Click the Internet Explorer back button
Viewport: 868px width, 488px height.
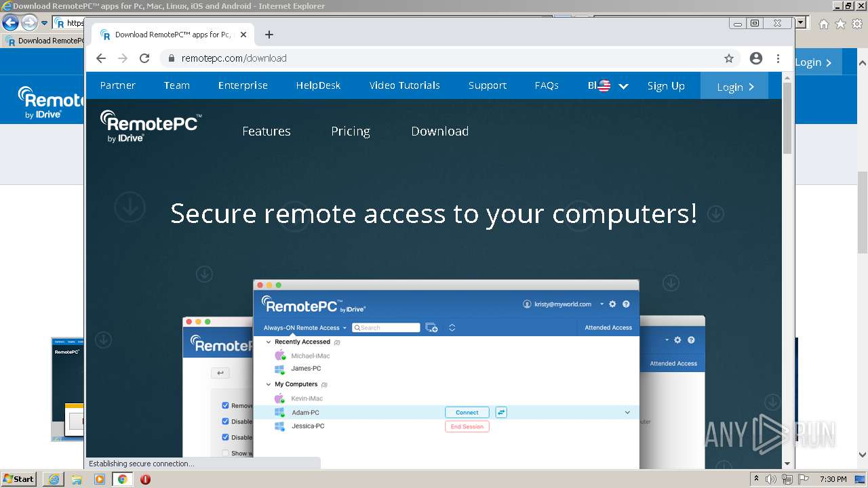coord(10,23)
